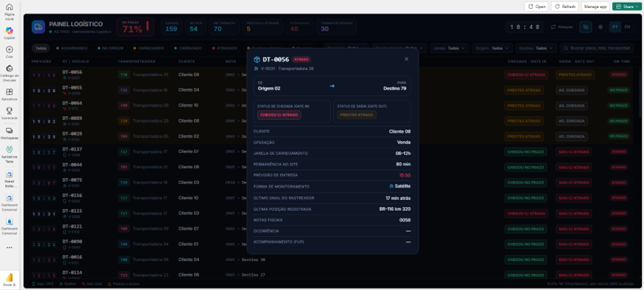Click App / OPS legend icon in footer
Image resolution: width=644 pixels, height=290 pixels.
(x=33, y=284)
